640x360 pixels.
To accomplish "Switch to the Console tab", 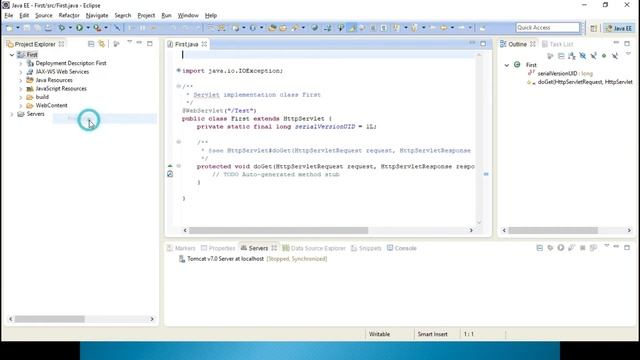I will (x=402, y=248).
